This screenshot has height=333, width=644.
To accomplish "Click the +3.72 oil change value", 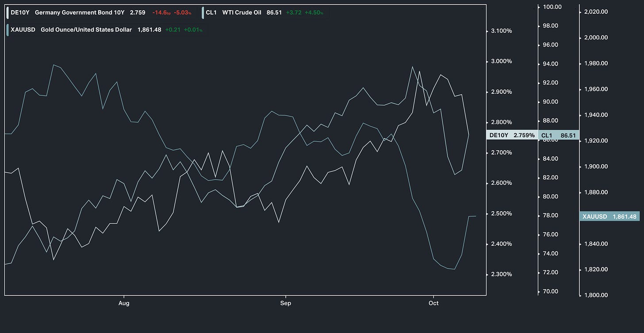I will click(x=294, y=13).
